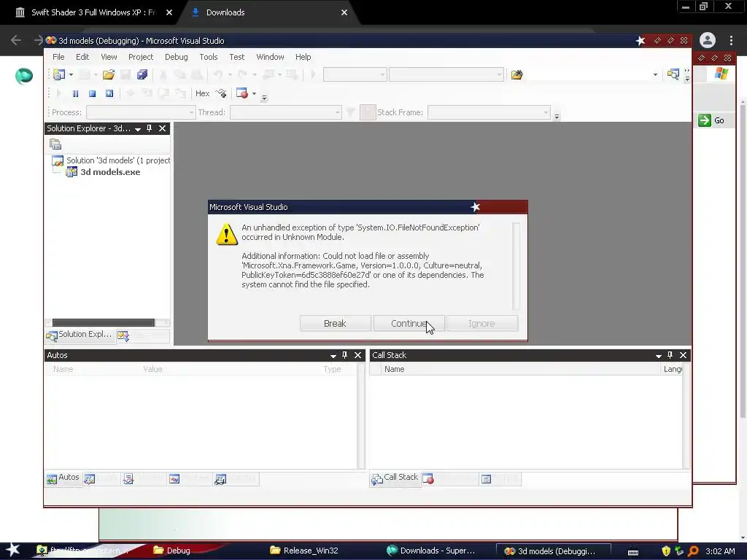Stop debugging with the blue square icon
Image resolution: width=747 pixels, height=560 pixels.
point(92,94)
